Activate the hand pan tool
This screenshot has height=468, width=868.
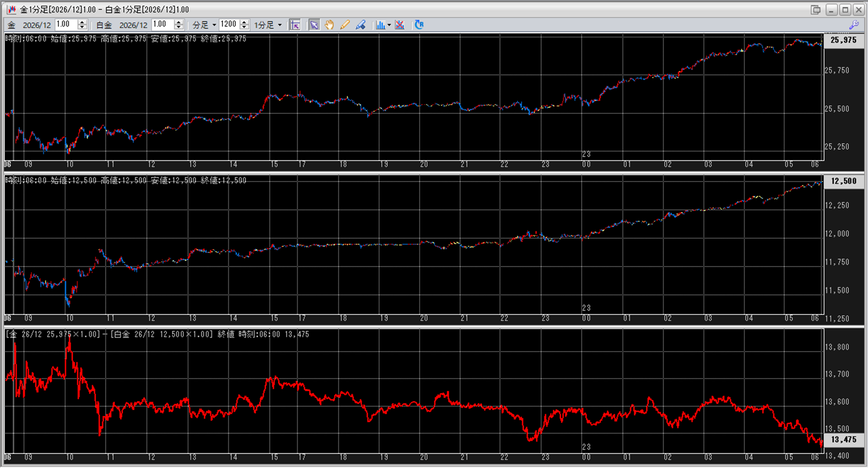[329, 25]
